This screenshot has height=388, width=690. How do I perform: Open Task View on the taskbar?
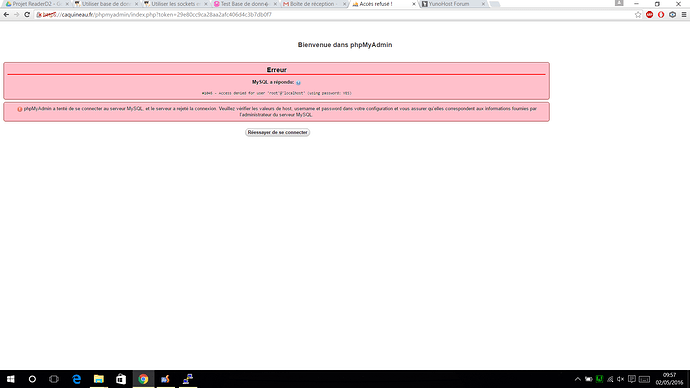pyautogui.click(x=54, y=379)
